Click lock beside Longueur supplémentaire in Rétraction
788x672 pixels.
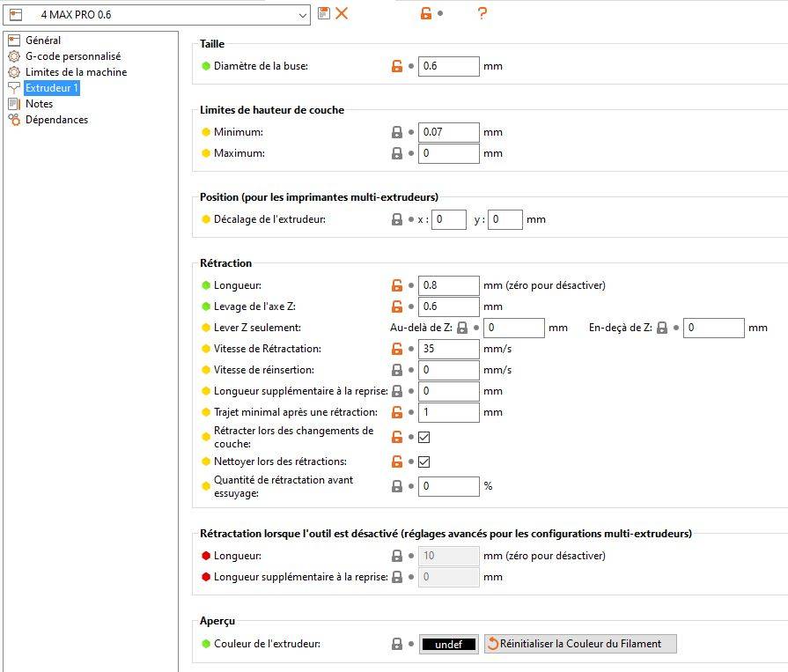click(x=397, y=391)
